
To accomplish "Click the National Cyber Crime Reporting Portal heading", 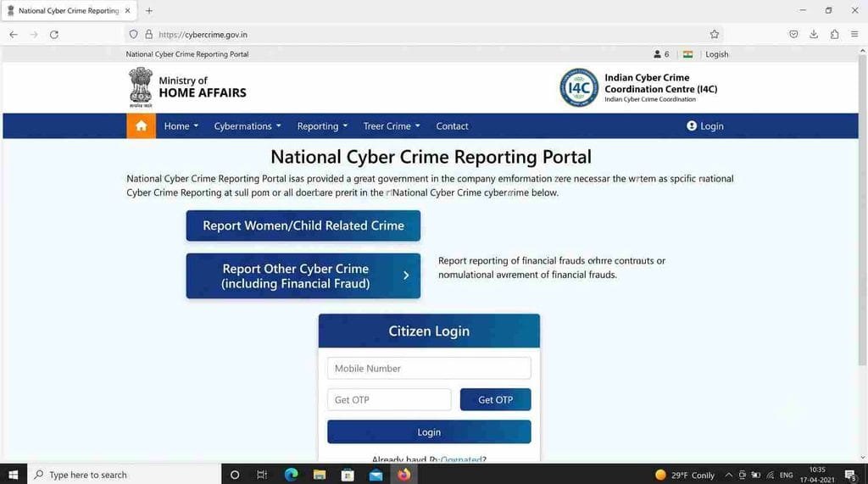I will [431, 157].
